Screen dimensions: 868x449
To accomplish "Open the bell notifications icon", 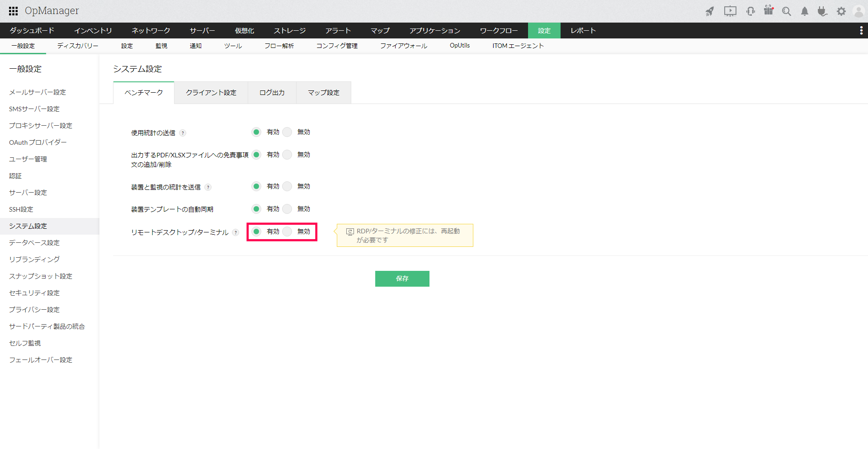I will (x=805, y=11).
